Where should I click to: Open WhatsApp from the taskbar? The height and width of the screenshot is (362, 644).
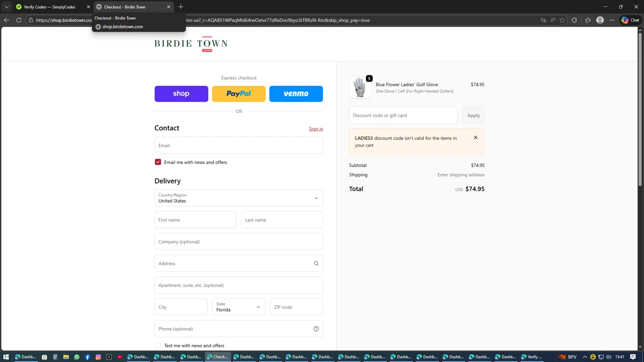[x=76, y=357]
